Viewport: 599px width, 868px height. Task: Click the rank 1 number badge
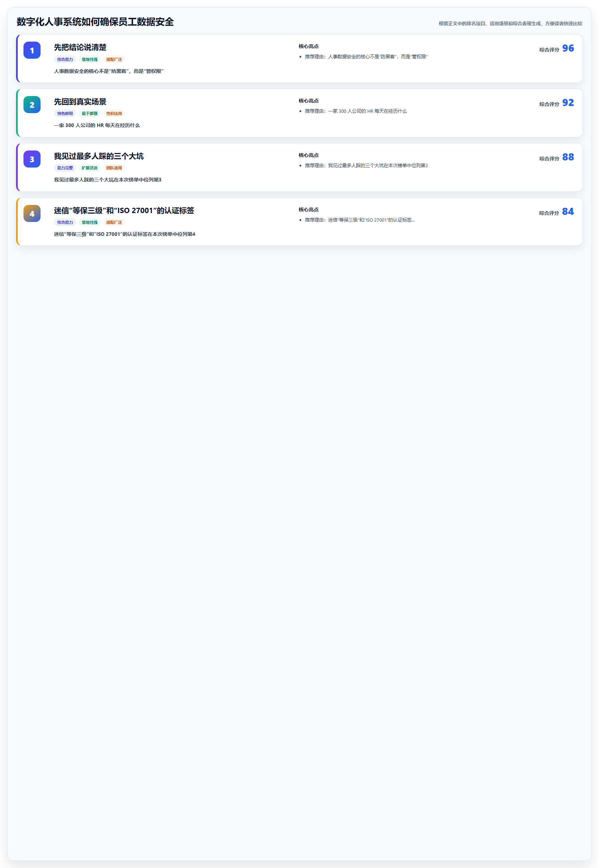point(32,50)
